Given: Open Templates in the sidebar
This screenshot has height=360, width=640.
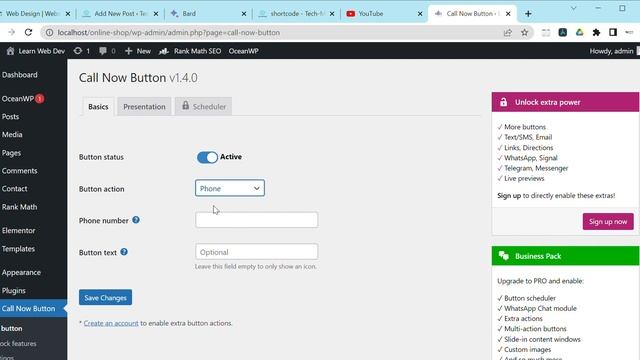Looking at the screenshot, I should coord(18,249).
